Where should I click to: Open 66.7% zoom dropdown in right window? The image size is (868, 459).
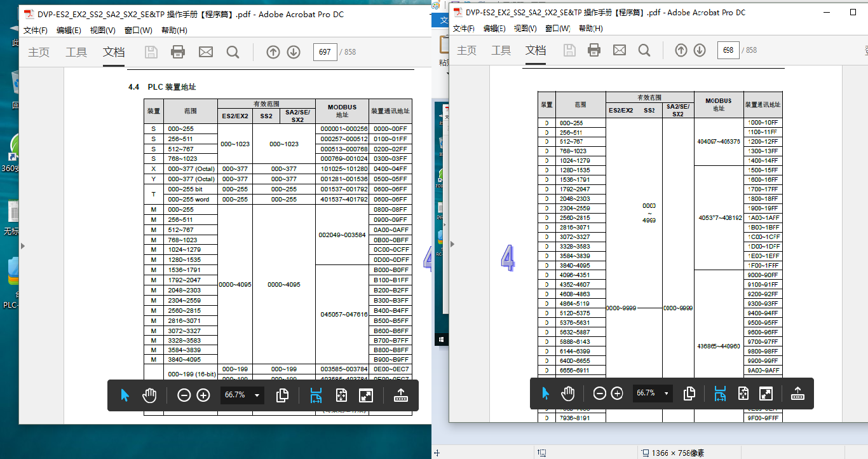click(666, 394)
